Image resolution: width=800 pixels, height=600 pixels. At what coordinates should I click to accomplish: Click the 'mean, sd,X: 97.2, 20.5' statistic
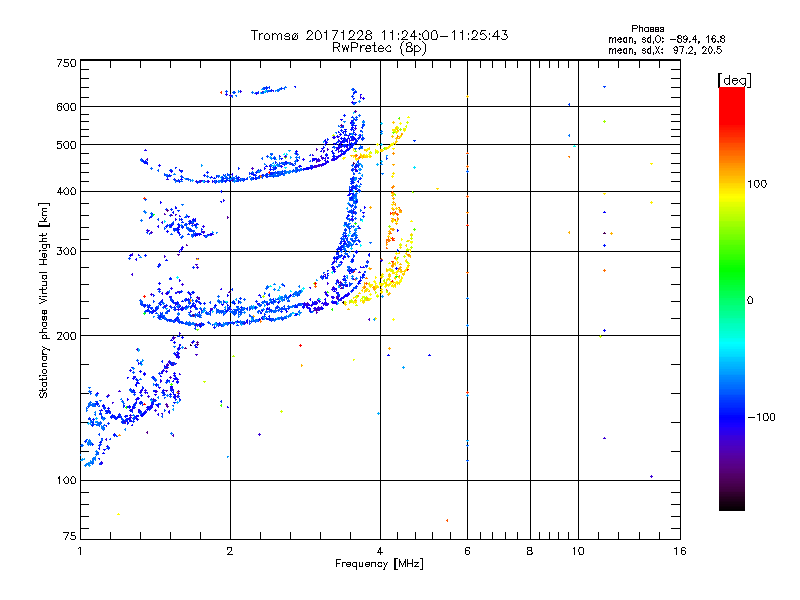click(x=665, y=50)
